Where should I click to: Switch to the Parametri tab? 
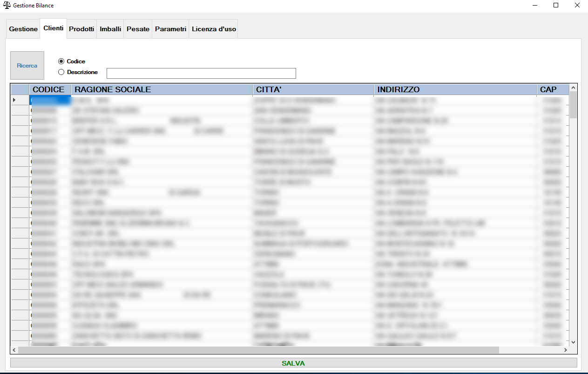(x=170, y=29)
